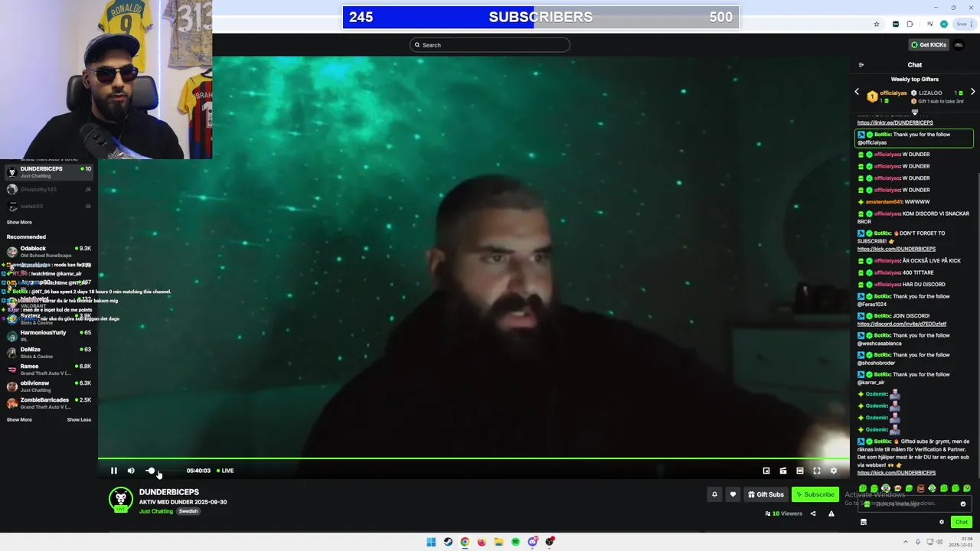Click Show Less in Recommended list

pos(79,420)
